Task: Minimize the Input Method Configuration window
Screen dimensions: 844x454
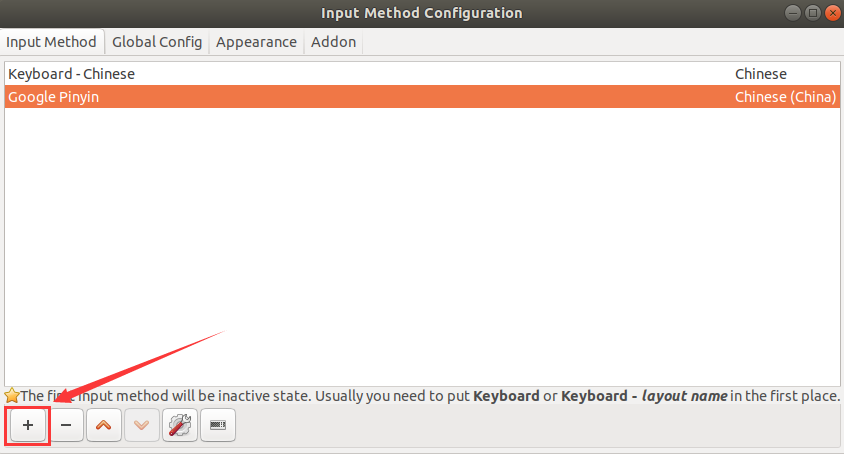Action: tap(791, 13)
